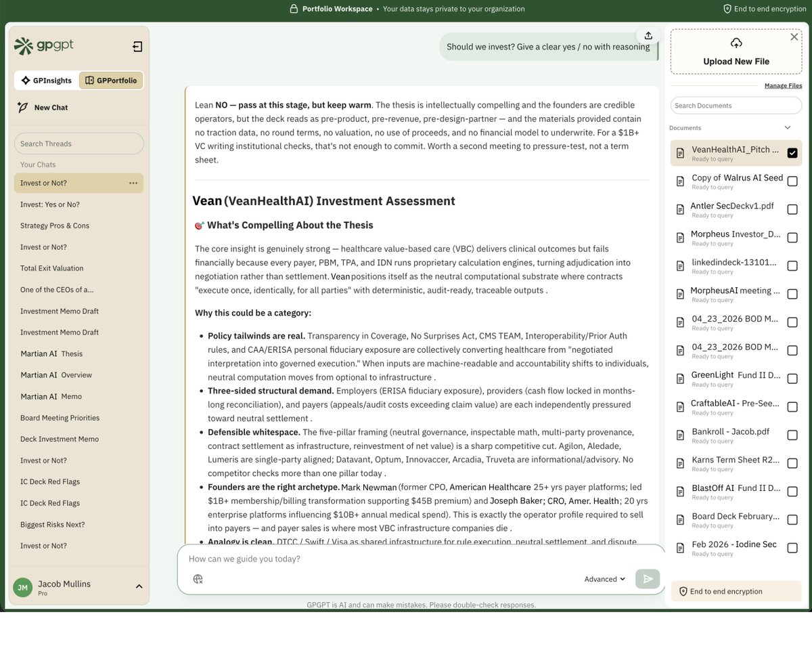
Task: Click the Portfolio Workspace lock icon
Action: (x=294, y=9)
